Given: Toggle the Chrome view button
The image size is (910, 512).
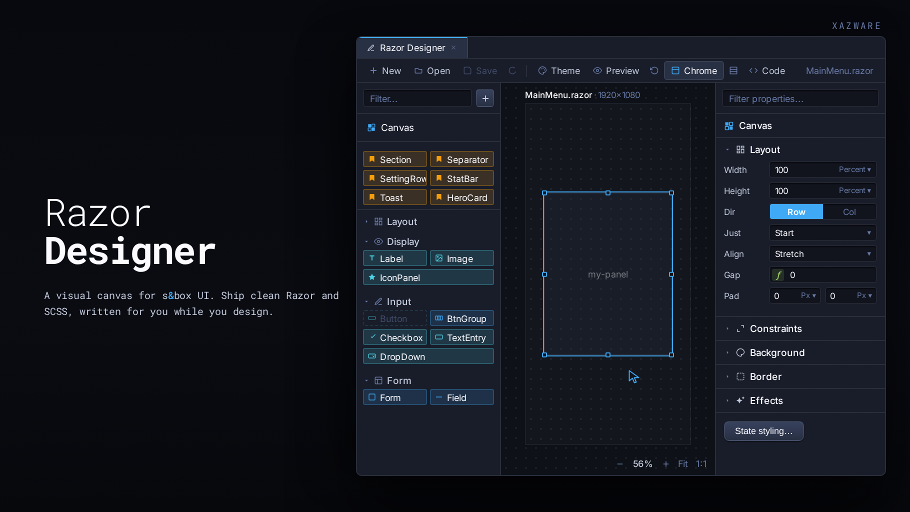Looking at the screenshot, I should (694, 71).
